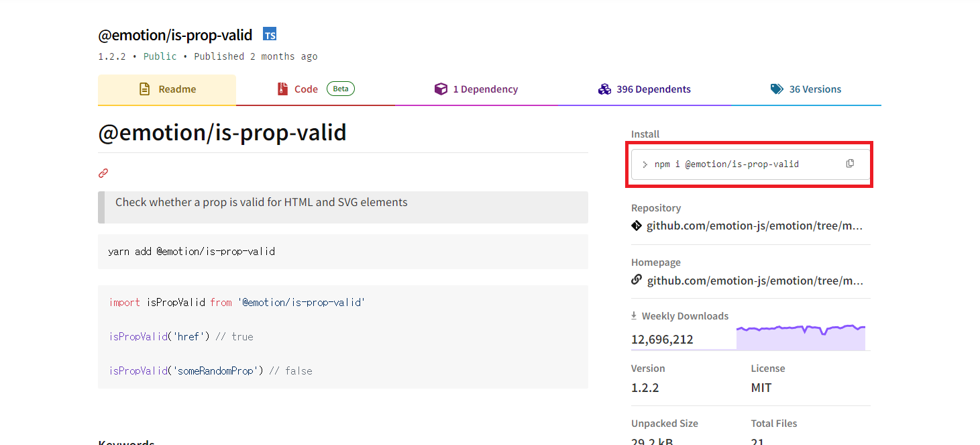Image resolution: width=980 pixels, height=445 pixels.
Task: Click the Beta badge
Action: [341, 89]
